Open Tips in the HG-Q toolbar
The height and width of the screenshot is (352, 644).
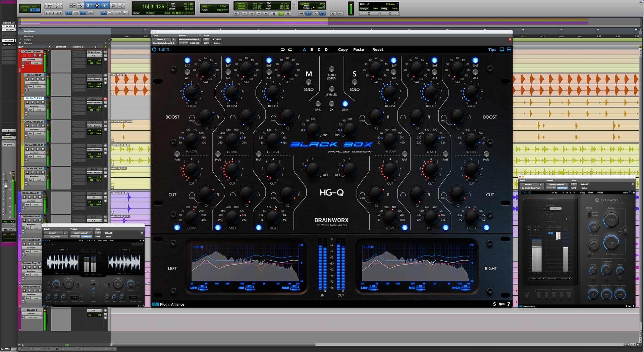tap(492, 50)
